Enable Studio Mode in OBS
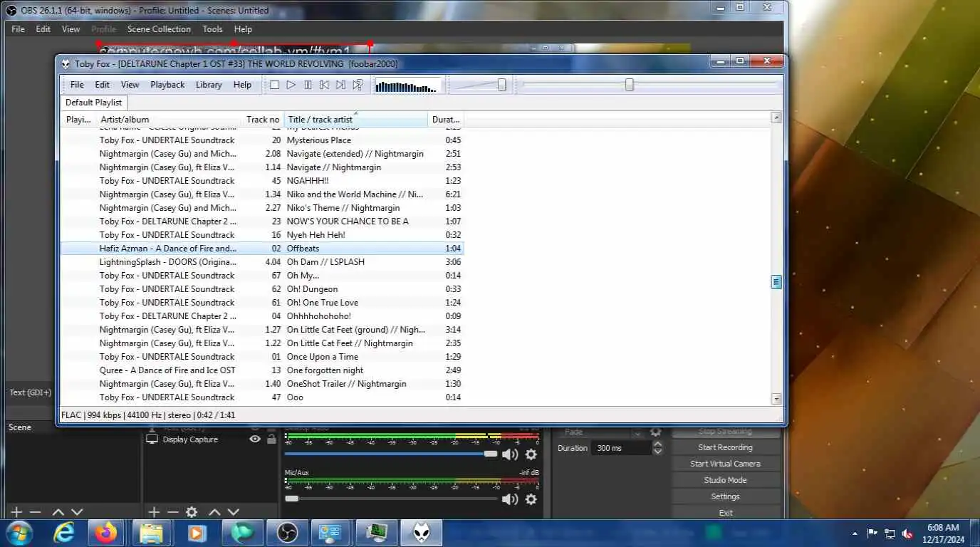 tap(725, 480)
